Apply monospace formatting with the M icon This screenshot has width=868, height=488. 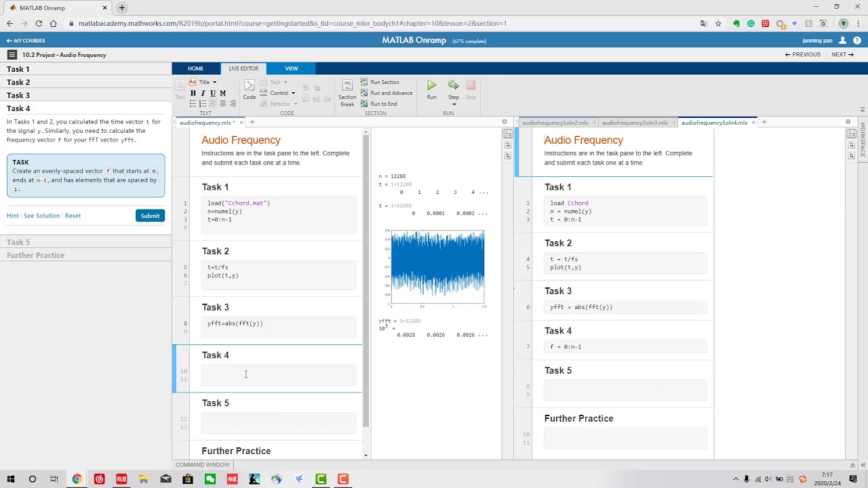point(223,93)
